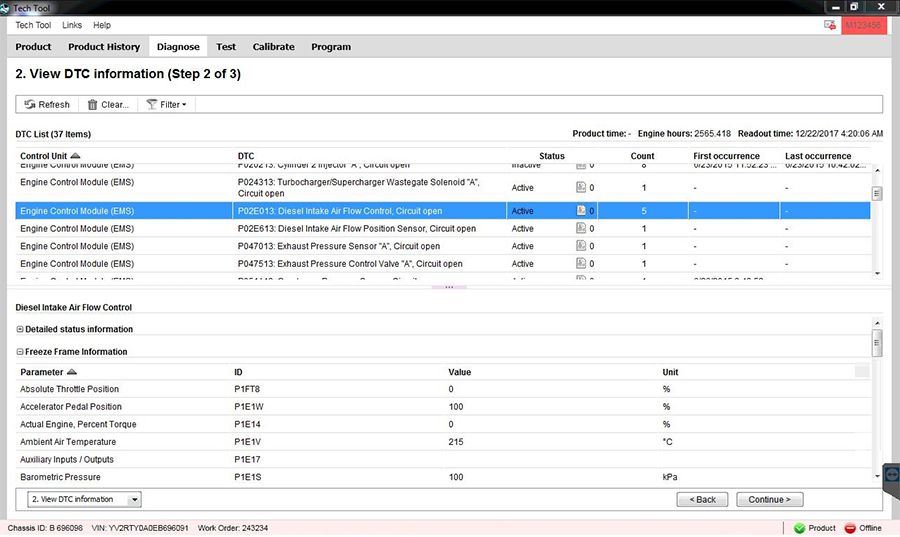Click the Continue button
Image resolution: width=900 pixels, height=537 pixels.
point(769,499)
